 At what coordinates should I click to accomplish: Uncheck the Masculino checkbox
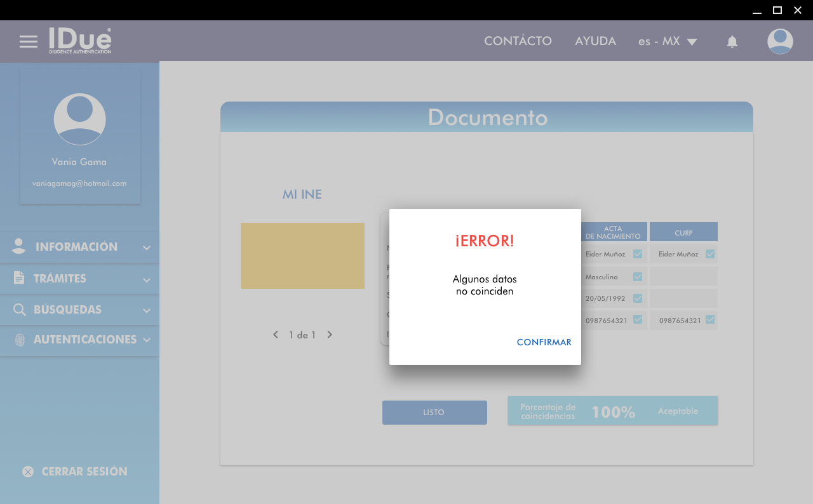click(x=638, y=277)
